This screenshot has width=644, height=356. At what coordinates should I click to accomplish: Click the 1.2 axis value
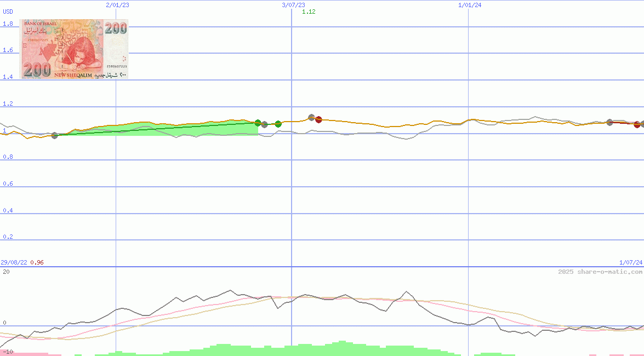point(8,104)
